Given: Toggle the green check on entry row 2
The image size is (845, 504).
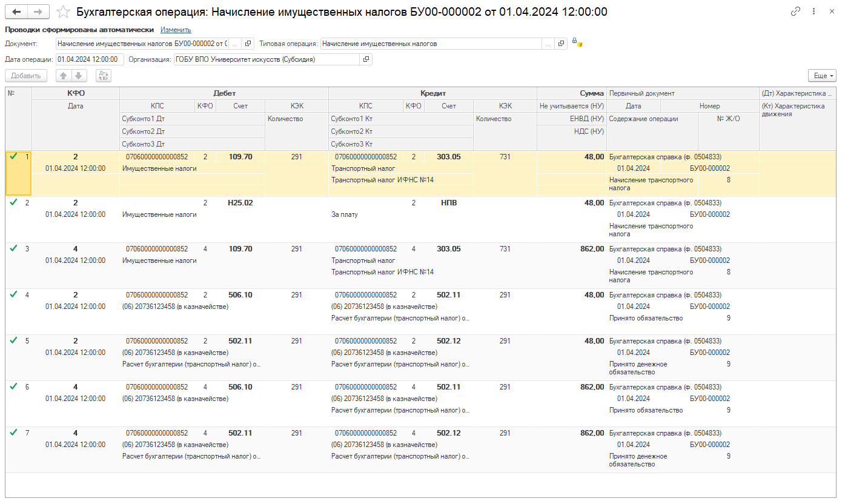Looking at the screenshot, I should (x=13, y=202).
